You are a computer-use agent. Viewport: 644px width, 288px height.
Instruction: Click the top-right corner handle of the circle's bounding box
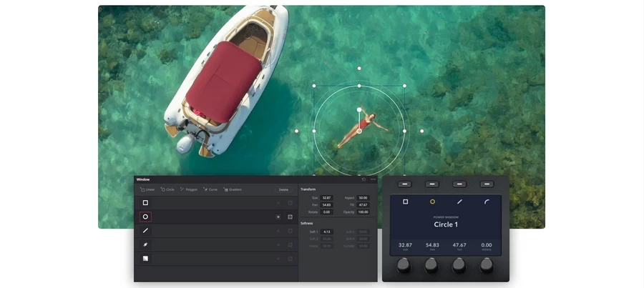pos(404,86)
